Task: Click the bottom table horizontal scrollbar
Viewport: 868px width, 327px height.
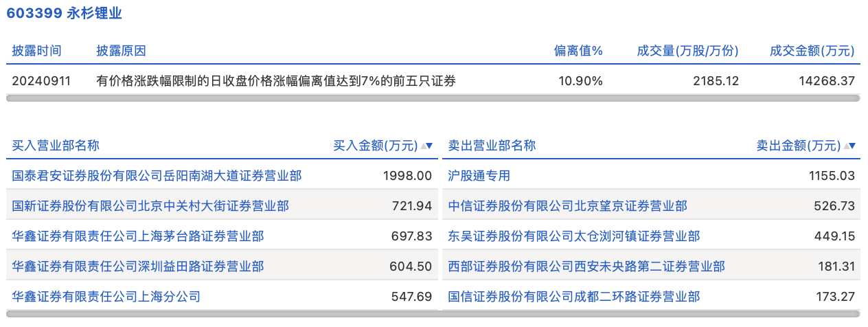Action: coord(433,314)
